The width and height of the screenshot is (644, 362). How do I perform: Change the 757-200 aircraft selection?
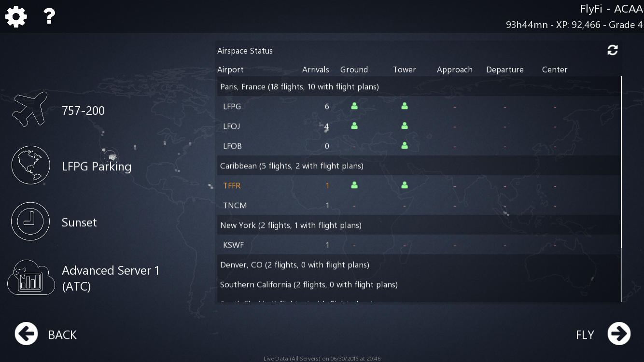[83, 111]
